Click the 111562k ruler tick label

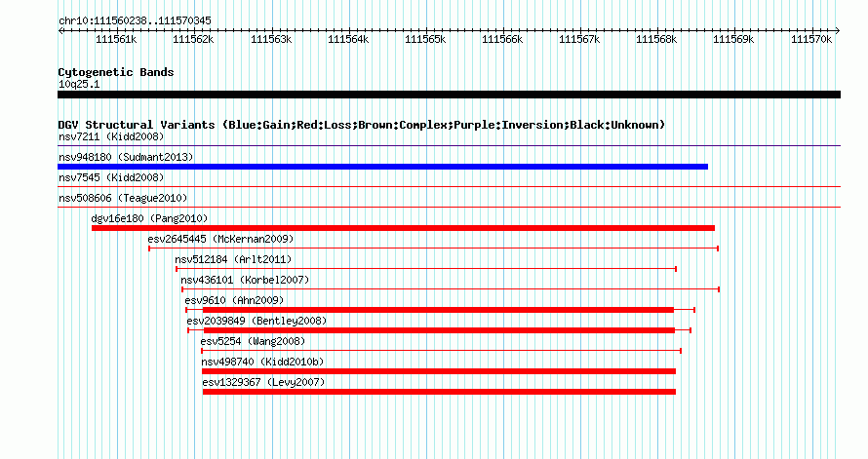193,39
